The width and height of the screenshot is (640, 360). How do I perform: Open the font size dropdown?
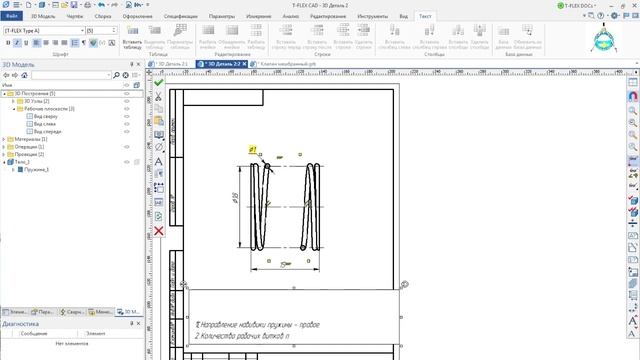point(114,31)
